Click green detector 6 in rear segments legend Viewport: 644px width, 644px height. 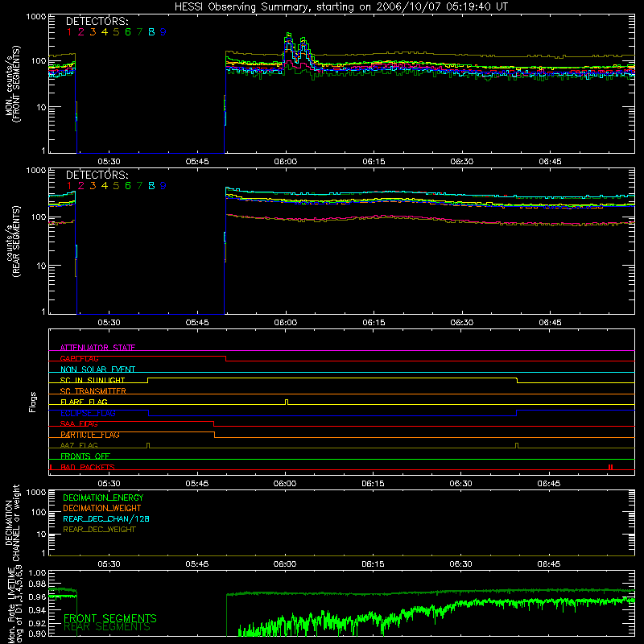[128, 186]
